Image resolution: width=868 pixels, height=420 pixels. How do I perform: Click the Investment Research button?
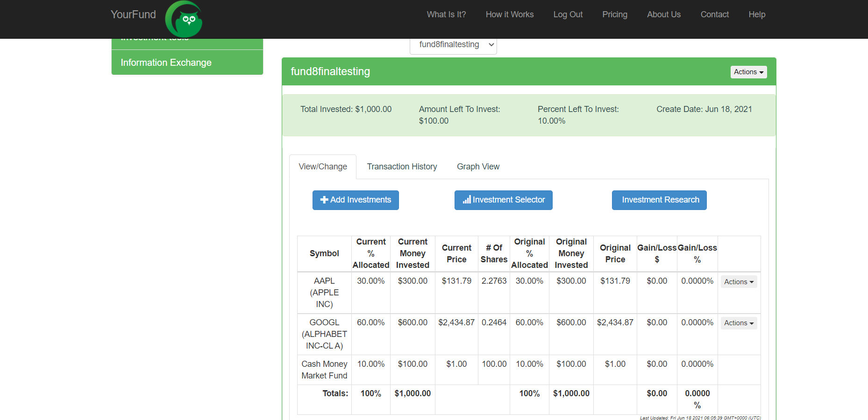click(x=659, y=200)
